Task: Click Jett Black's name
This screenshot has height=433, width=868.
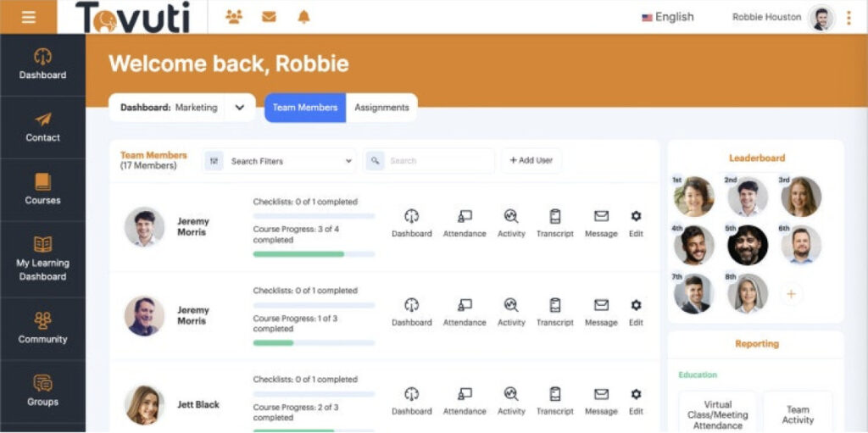Action: (x=198, y=405)
